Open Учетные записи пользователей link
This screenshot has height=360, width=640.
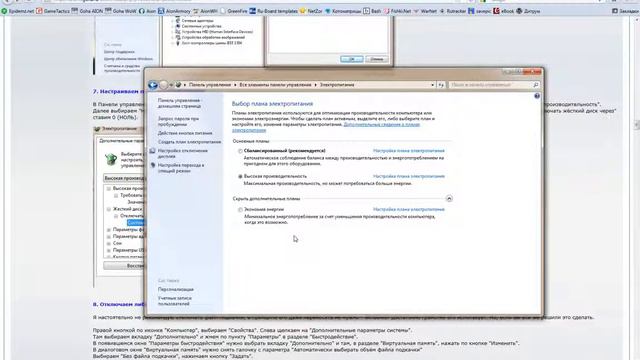click(x=174, y=301)
